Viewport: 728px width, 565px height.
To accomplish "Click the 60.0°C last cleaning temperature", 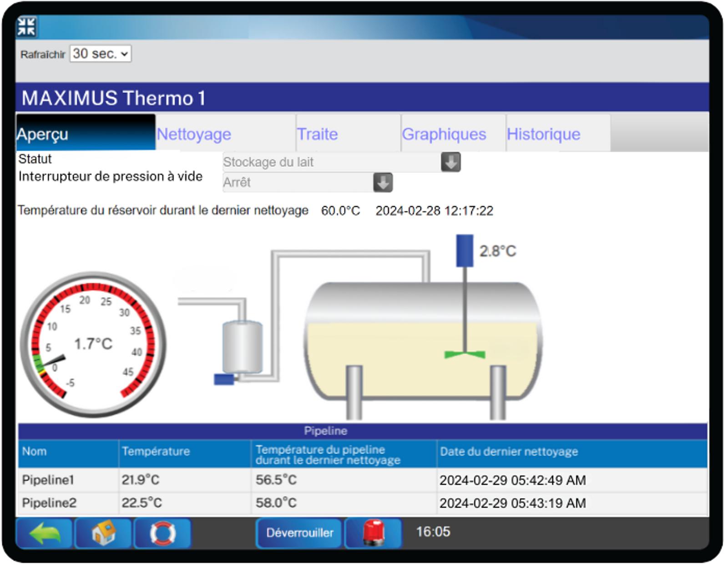I will click(x=340, y=211).
